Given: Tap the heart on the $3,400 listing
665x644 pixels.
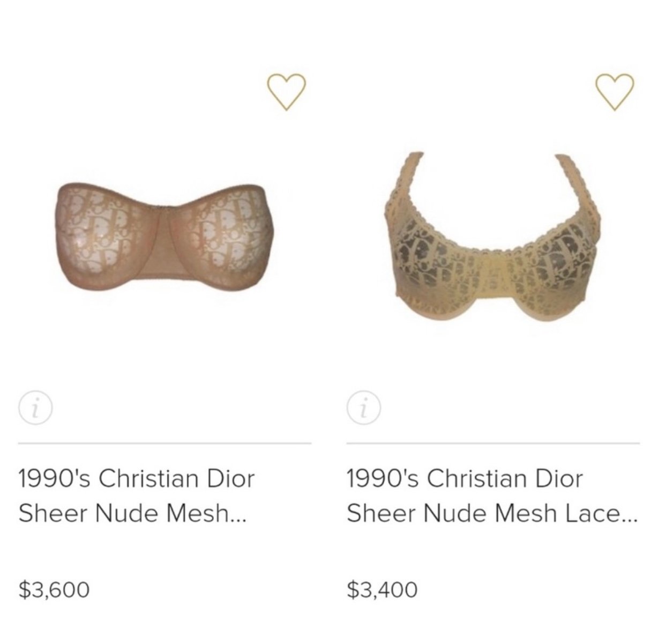Looking at the screenshot, I should pyautogui.click(x=615, y=92).
